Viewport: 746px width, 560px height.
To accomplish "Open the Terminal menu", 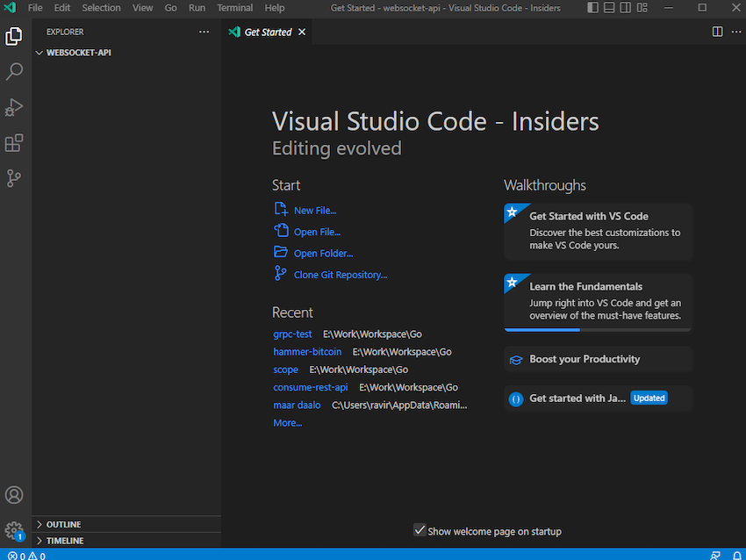I will coord(234,8).
